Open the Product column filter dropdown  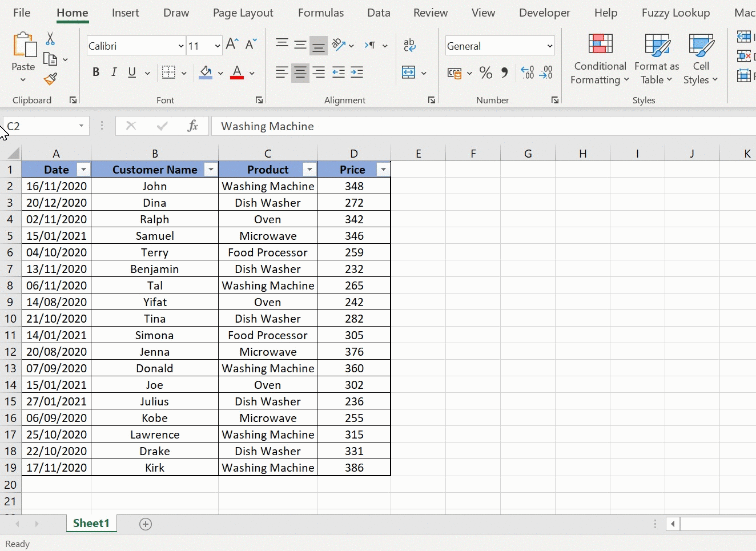309,170
